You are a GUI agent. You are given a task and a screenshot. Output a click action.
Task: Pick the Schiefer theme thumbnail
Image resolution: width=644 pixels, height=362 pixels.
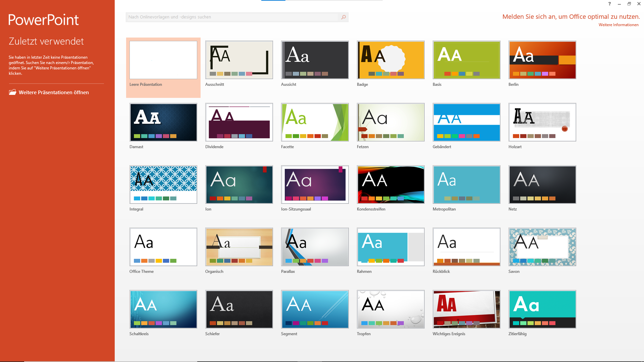click(x=239, y=309)
